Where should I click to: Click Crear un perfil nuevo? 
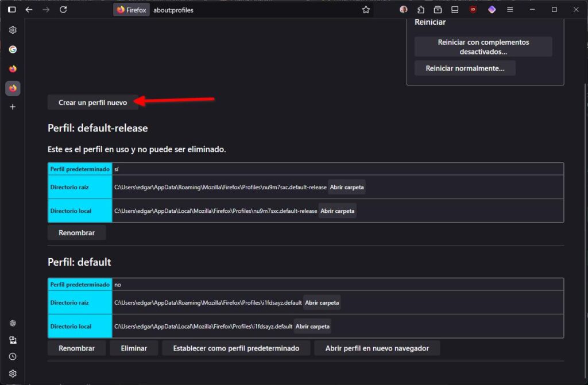click(x=92, y=102)
